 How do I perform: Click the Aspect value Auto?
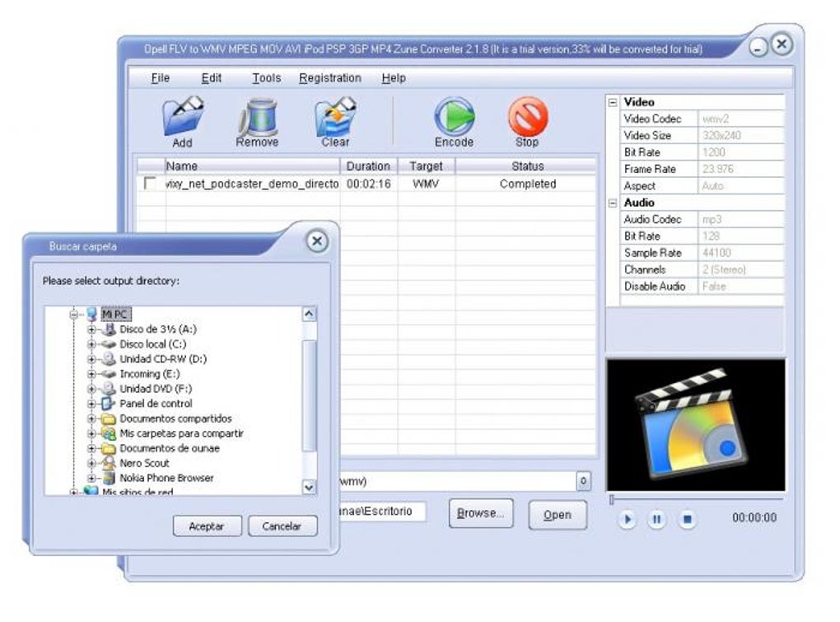[741, 186]
